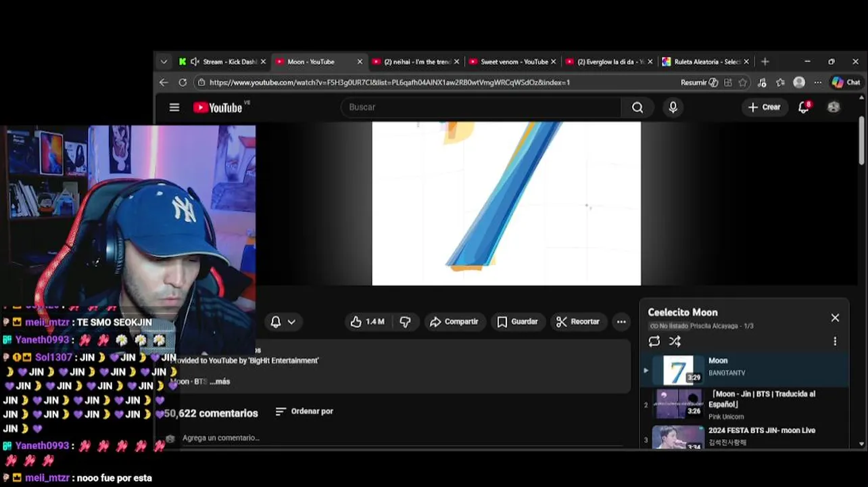Dislike the Moon video
The width and height of the screenshot is (868, 487).
[405, 322]
